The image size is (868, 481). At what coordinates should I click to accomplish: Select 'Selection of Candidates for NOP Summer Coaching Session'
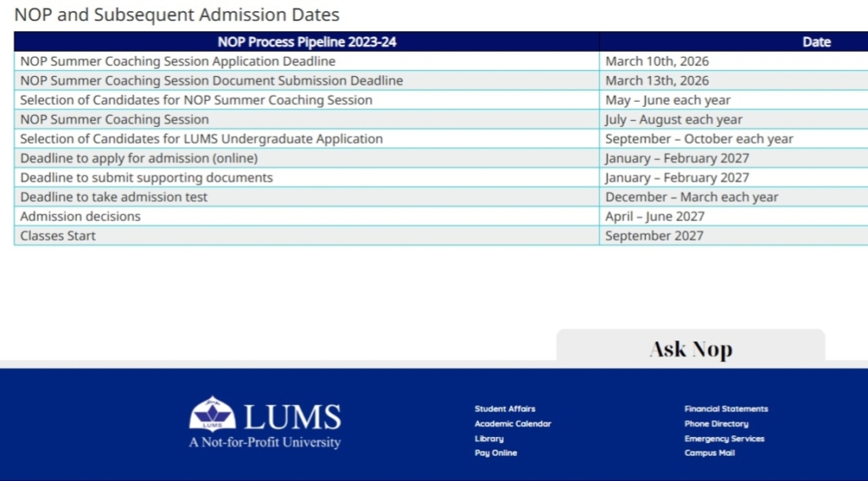tap(196, 100)
